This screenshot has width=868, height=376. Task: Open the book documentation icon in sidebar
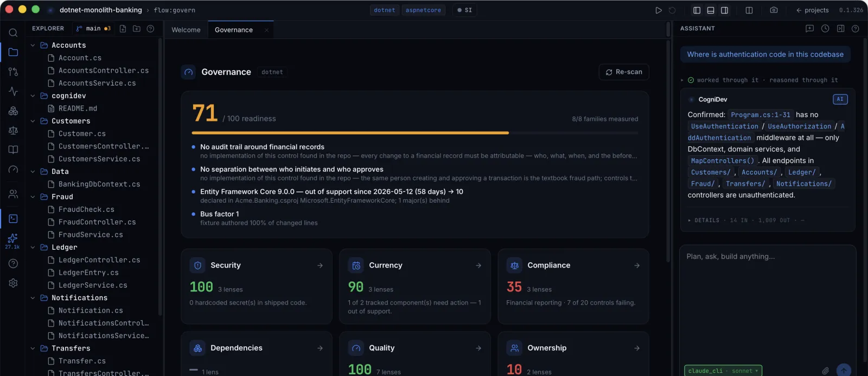(x=13, y=150)
